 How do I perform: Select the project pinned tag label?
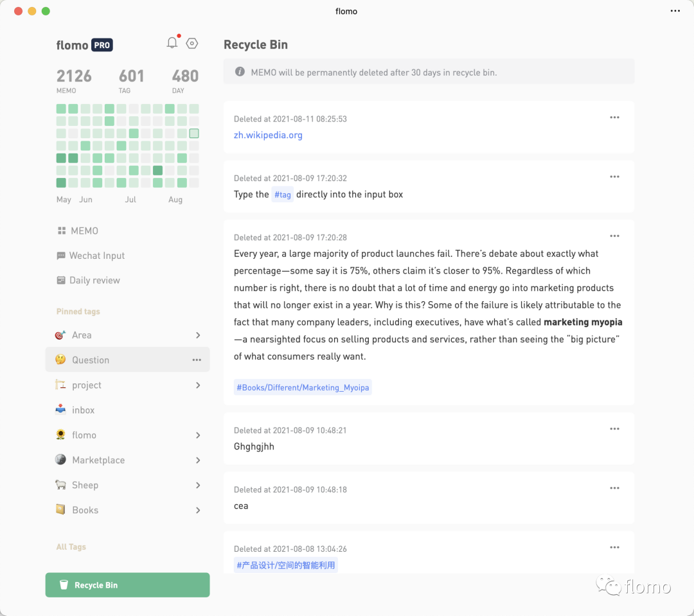[87, 385]
